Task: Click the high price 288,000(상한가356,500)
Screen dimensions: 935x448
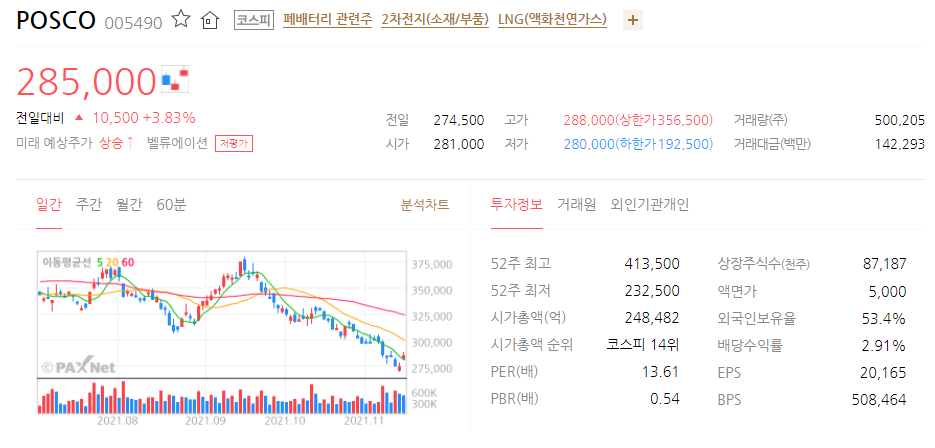Action: point(638,121)
